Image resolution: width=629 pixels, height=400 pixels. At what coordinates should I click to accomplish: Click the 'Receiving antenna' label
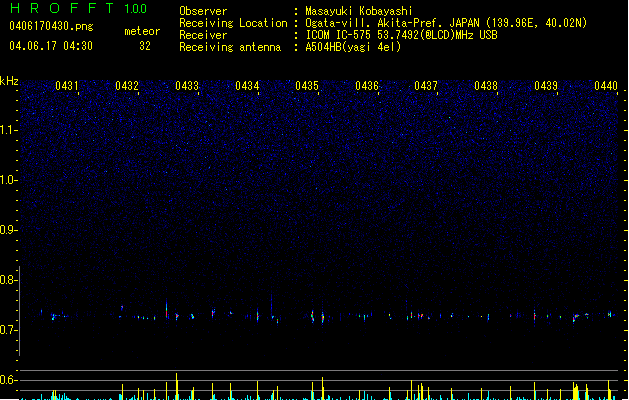point(230,47)
